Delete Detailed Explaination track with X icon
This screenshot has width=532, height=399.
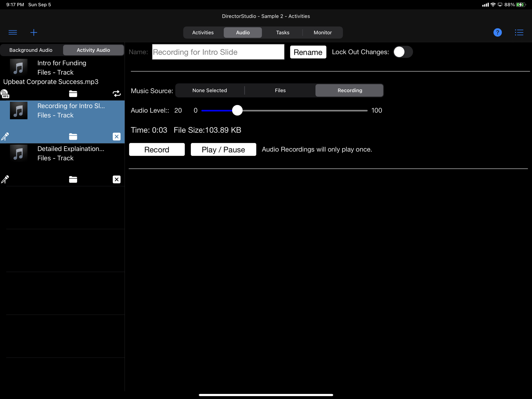click(x=117, y=179)
